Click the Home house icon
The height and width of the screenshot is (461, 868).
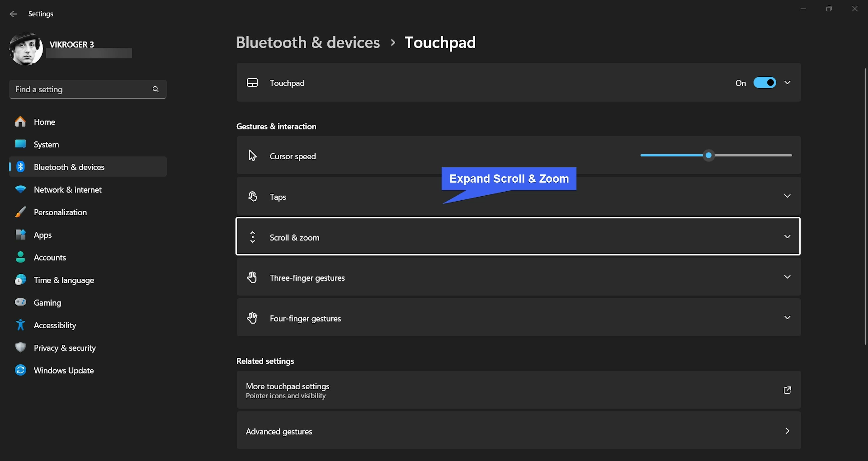pos(20,122)
